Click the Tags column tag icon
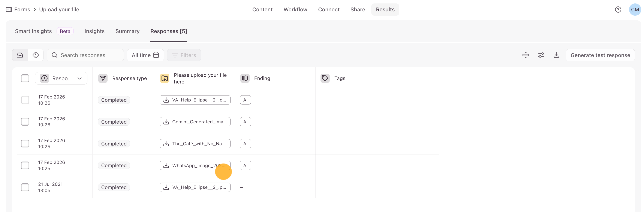Screen dimensions: 644x212 point(325,78)
